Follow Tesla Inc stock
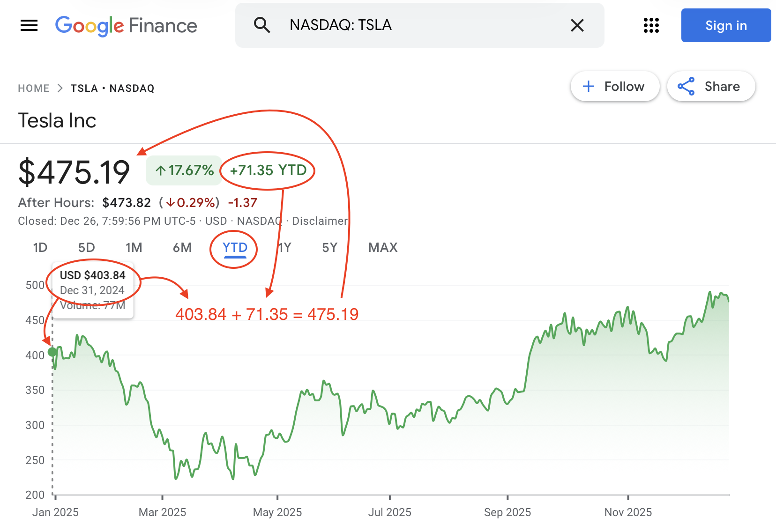The width and height of the screenshot is (776, 532). tap(614, 87)
